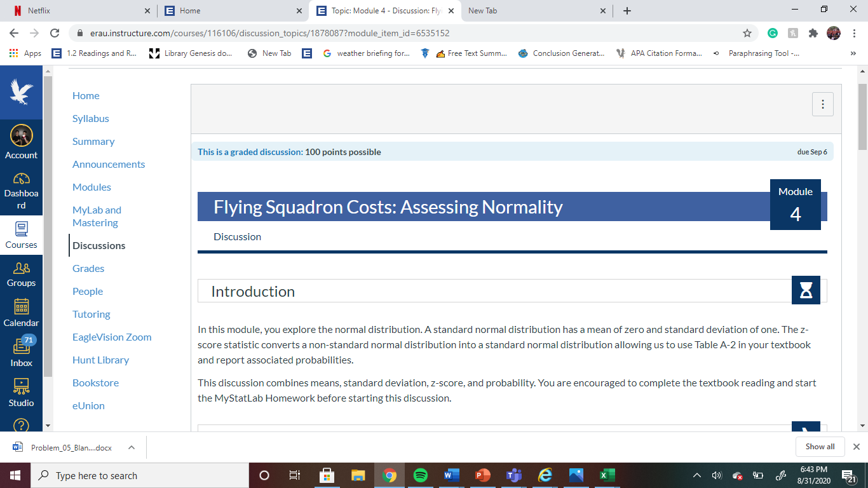Toggle the hourglass icon beside Introduction
The height and width of the screenshot is (488, 868).
[806, 290]
